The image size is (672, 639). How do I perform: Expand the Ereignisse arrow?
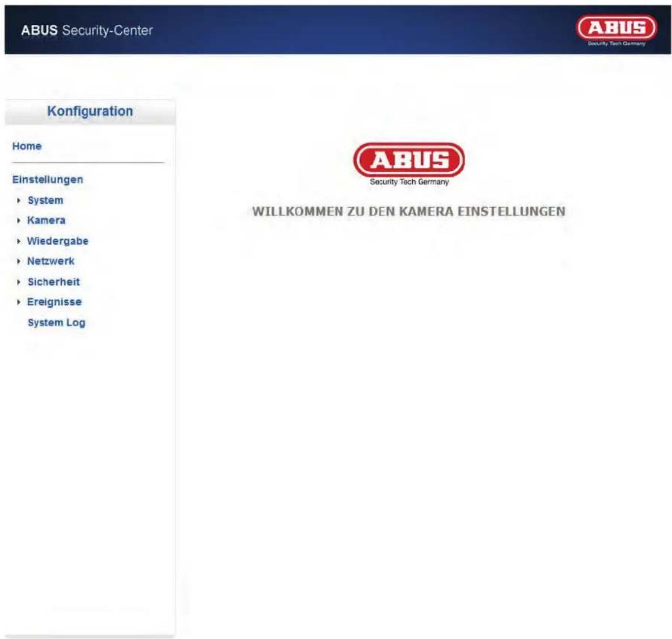[18, 302]
